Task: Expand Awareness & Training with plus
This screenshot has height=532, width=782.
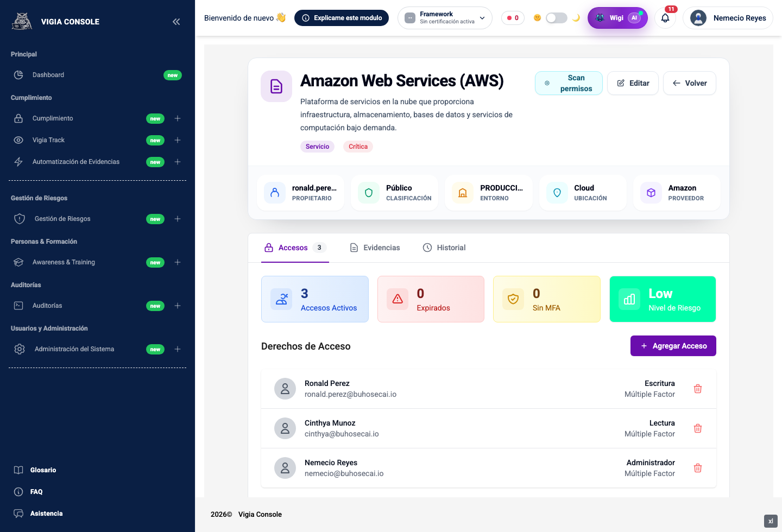Action: point(178,262)
